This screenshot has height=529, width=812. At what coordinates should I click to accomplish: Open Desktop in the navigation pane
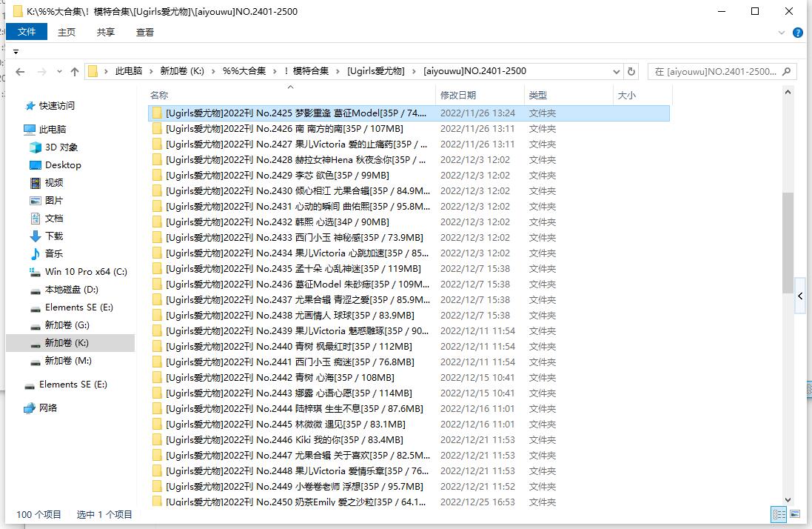[x=63, y=164]
